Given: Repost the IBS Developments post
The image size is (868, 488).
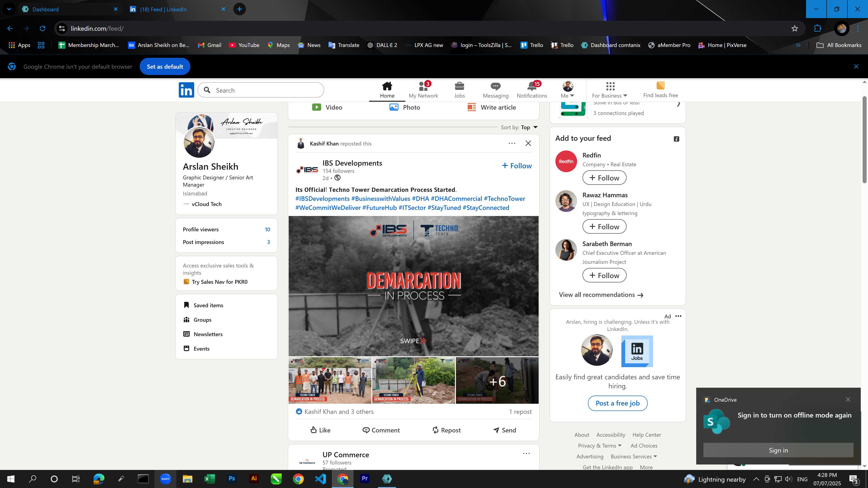Looking at the screenshot, I should 446,430.
